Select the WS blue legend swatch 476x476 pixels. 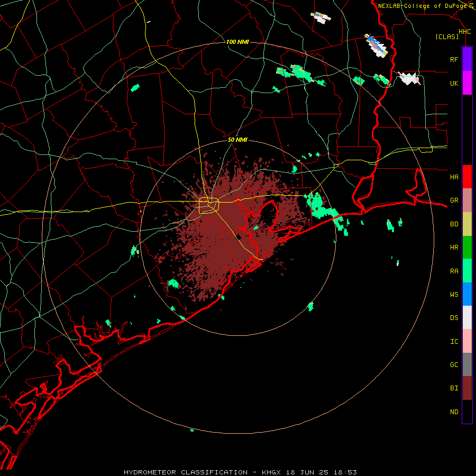pos(467,294)
